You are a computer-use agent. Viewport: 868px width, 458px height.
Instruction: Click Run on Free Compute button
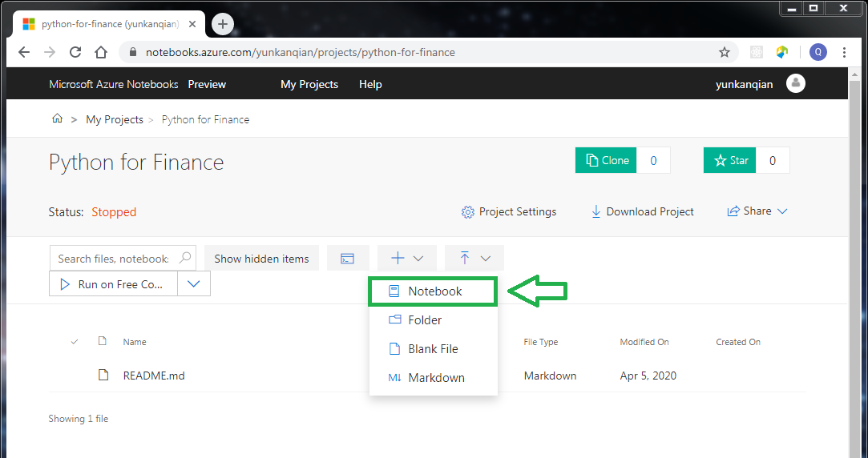(x=114, y=283)
